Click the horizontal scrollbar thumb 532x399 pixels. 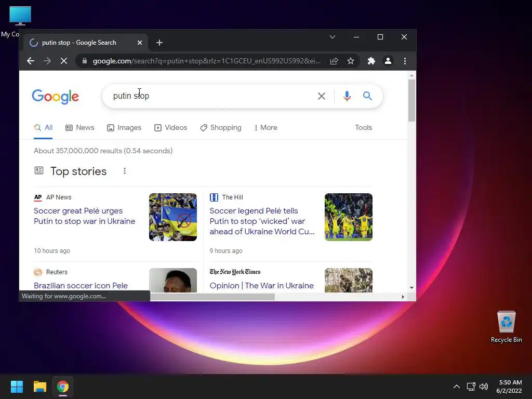[212, 297]
